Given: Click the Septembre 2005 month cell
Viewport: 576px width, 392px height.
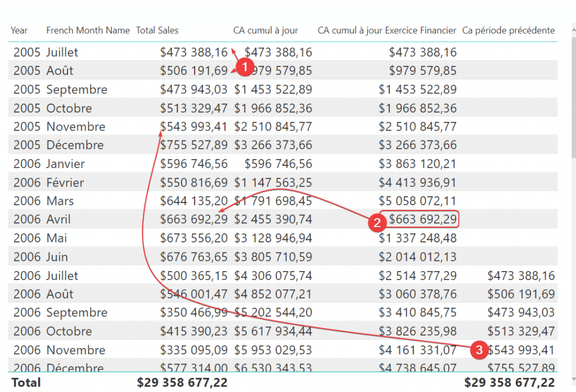Looking at the screenshot, I should [76, 89].
